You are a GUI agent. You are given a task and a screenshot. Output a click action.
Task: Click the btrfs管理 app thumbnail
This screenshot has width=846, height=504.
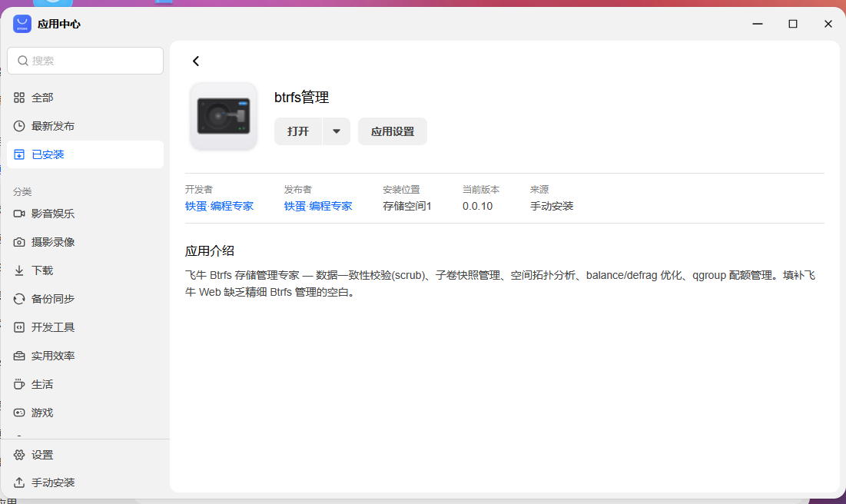tap(224, 116)
